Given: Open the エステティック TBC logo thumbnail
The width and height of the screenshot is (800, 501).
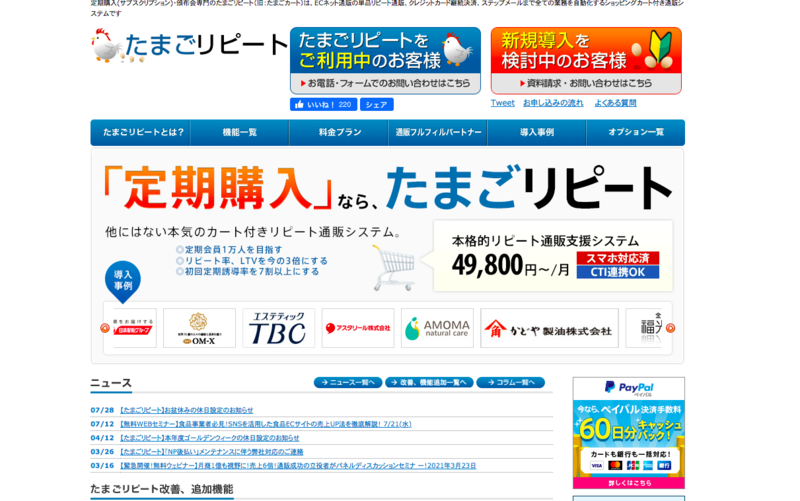Looking at the screenshot, I should [x=279, y=328].
